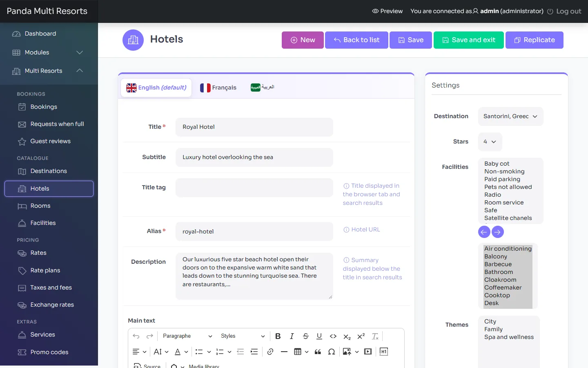The width and height of the screenshot is (588, 368).
Task: Apply subscript formatting
Action: click(347, 336)
